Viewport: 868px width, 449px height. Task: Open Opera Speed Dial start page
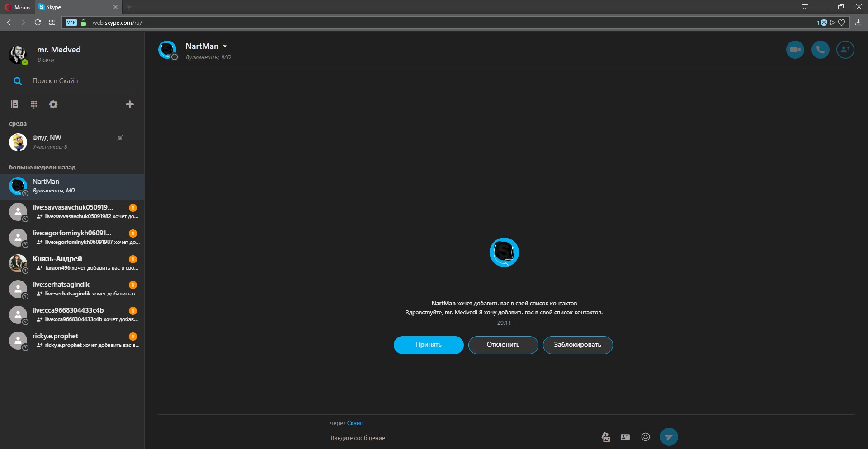(x=52, y=23)
